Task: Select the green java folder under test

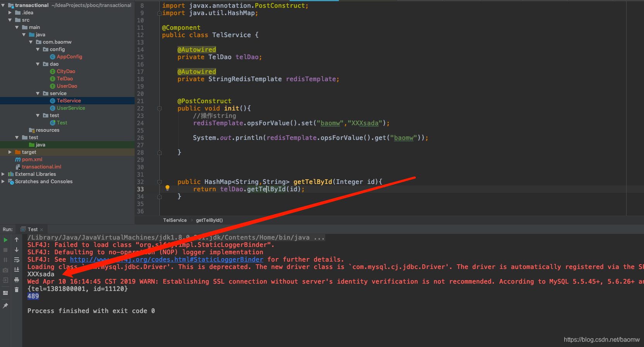Action: 40,145
